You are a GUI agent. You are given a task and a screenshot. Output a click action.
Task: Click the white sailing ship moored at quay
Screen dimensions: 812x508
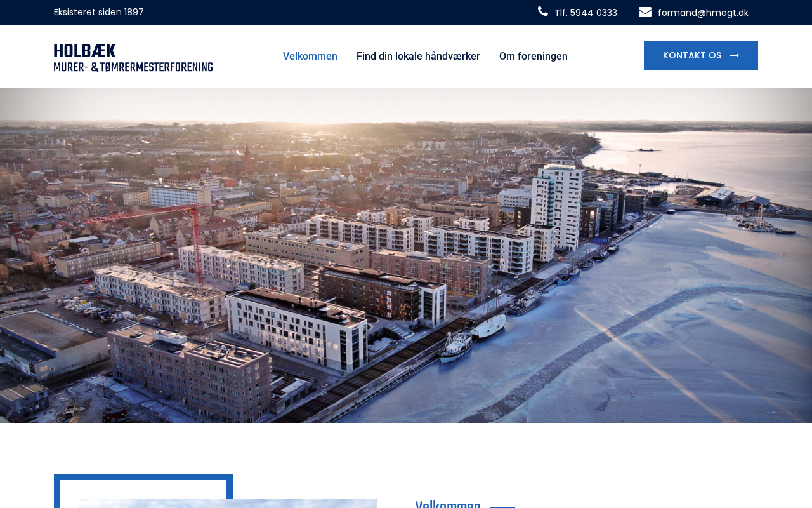(487, 325)
